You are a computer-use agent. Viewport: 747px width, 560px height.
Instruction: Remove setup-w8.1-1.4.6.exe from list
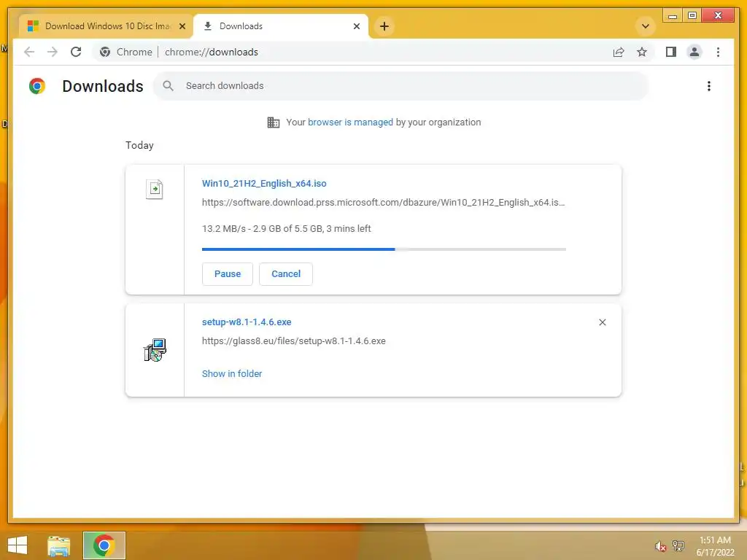pos(602,322)
